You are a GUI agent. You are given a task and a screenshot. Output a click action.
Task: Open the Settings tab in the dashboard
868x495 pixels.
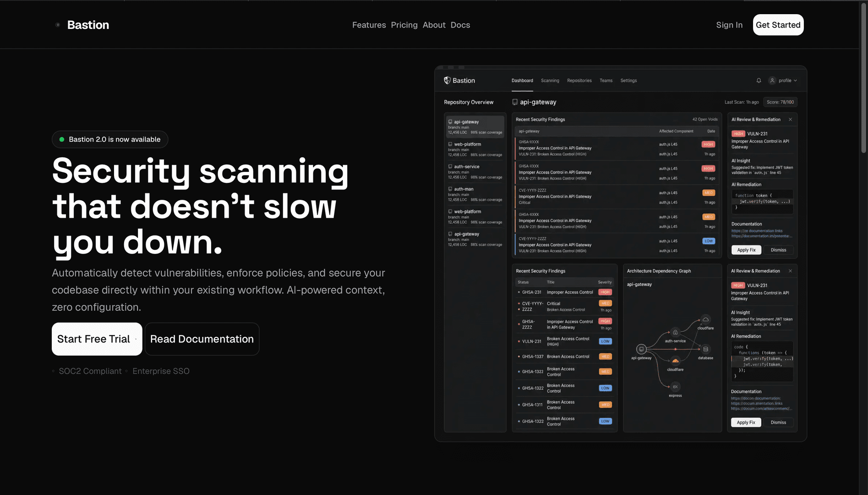click(x=628, y=81)
